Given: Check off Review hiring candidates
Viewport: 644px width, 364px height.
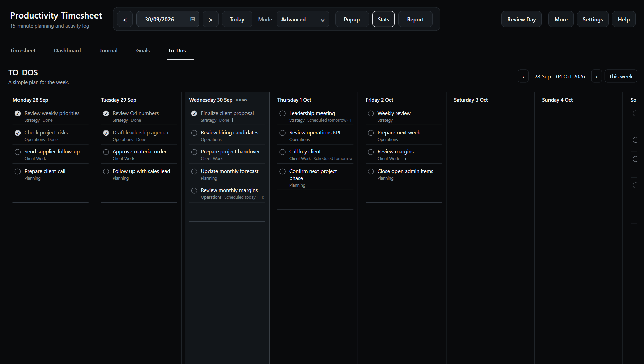Looking at the screenshot, I should click(194, 133).
